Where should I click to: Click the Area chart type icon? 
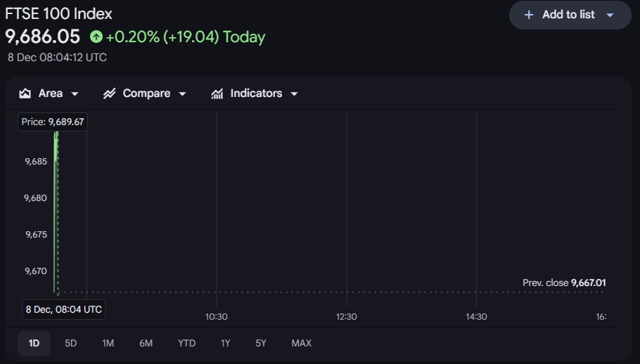pyautogui.click(x=25, y=93)
